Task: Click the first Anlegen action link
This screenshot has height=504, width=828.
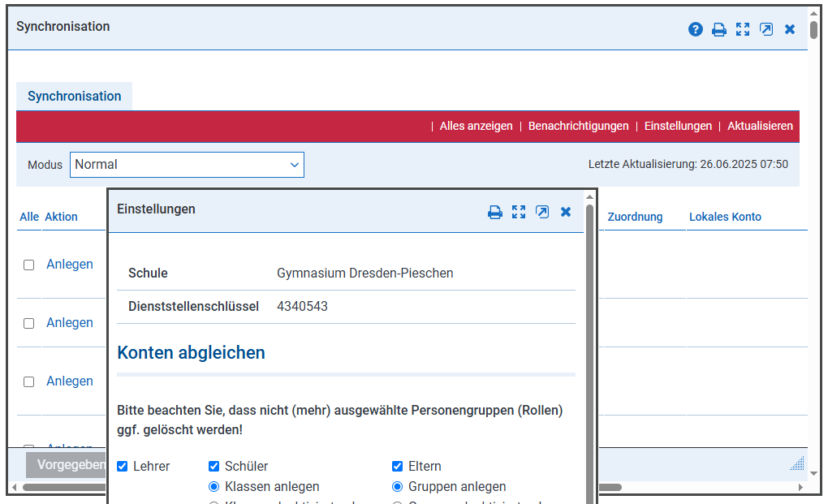Action: coord(70,265)
